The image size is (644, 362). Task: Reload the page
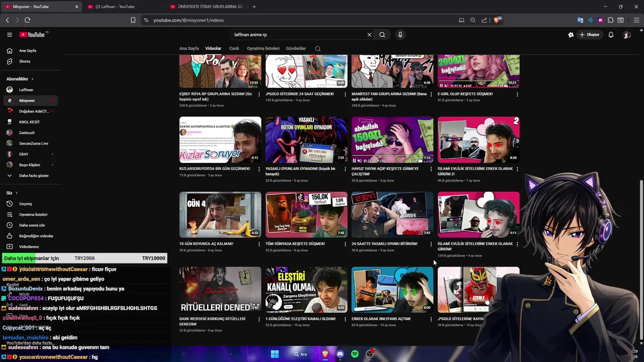pos(27,20)
